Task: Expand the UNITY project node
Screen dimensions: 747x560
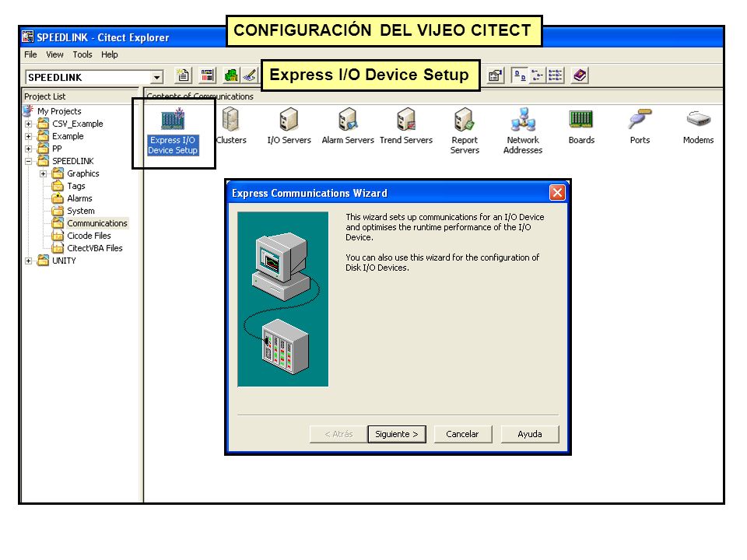Action: (x=29, y=261)
